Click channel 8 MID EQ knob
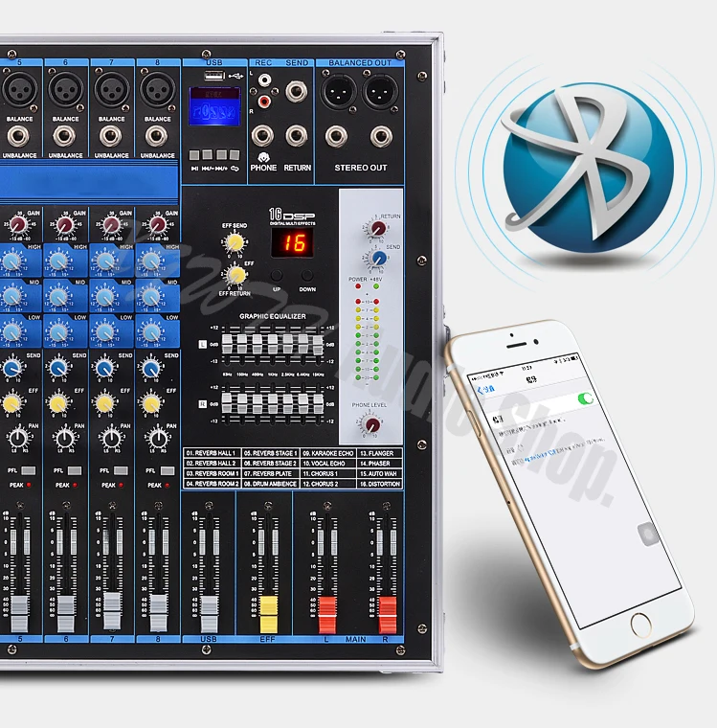This screenshot has width=717, height=728. 151,296
